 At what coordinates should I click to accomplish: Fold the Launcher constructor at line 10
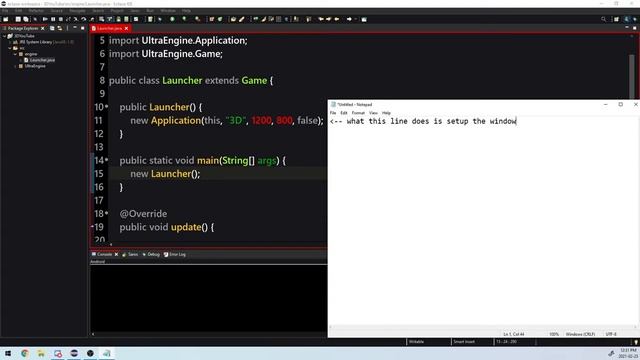click(107, 106)
